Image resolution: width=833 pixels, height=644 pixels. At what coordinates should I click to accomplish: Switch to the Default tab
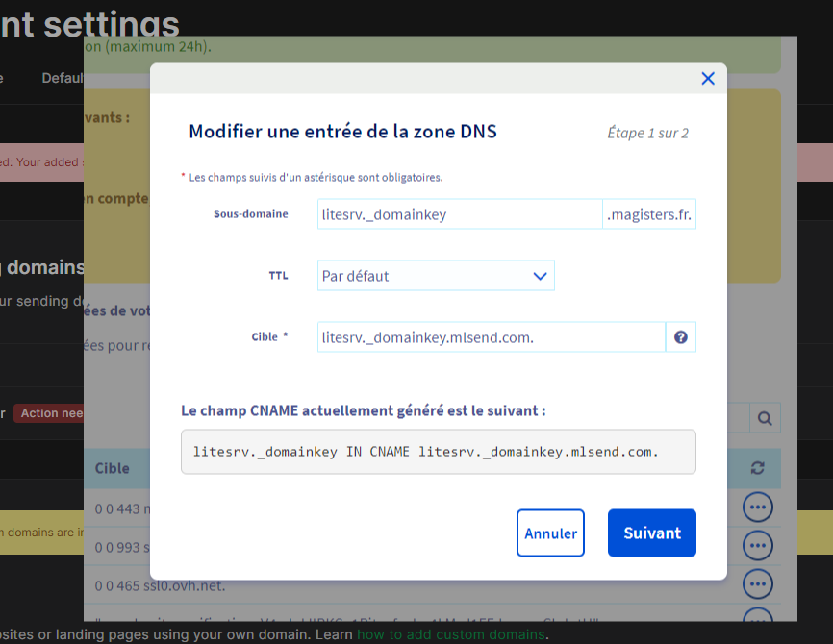pyautogui.click(x=63, y=78)
